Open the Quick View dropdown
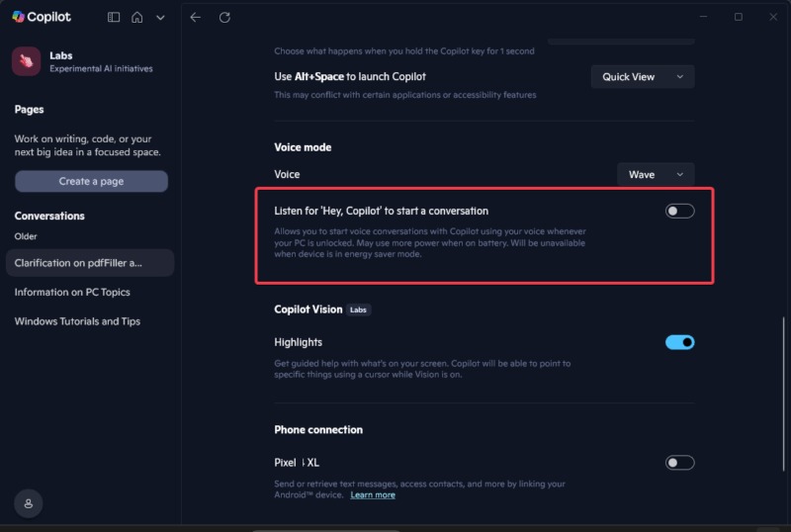This screenshot has height=532, width=791. coord(642,77)
